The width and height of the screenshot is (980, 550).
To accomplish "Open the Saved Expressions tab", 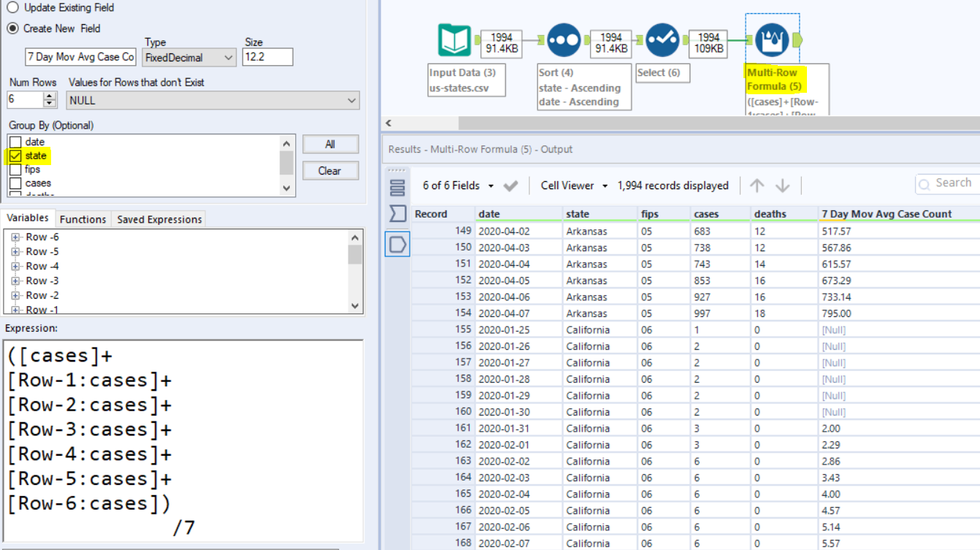I will tap(159, 218).
